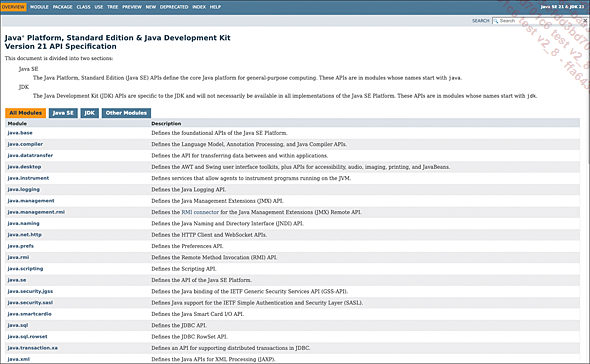The width and height of the screenshot is (590, 364).
Task: Click the 'Defines the JDBC RowSet API.' description
Action: coord(190,337)
